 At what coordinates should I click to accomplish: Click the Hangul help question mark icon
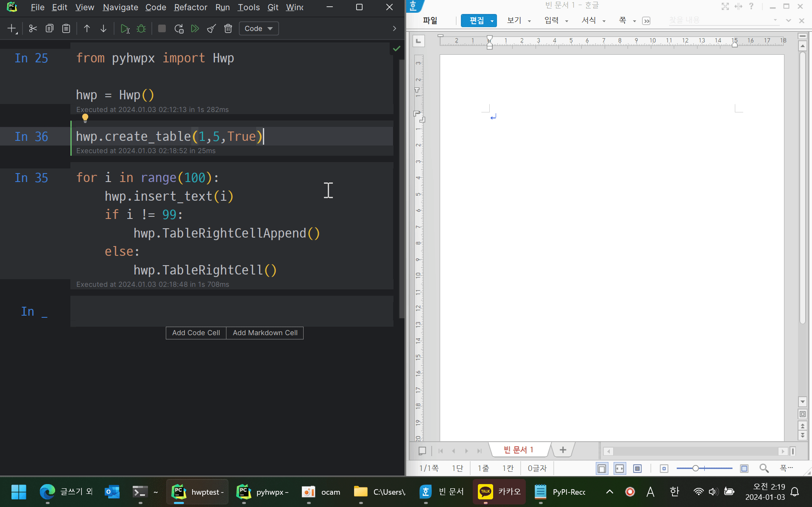751,6
